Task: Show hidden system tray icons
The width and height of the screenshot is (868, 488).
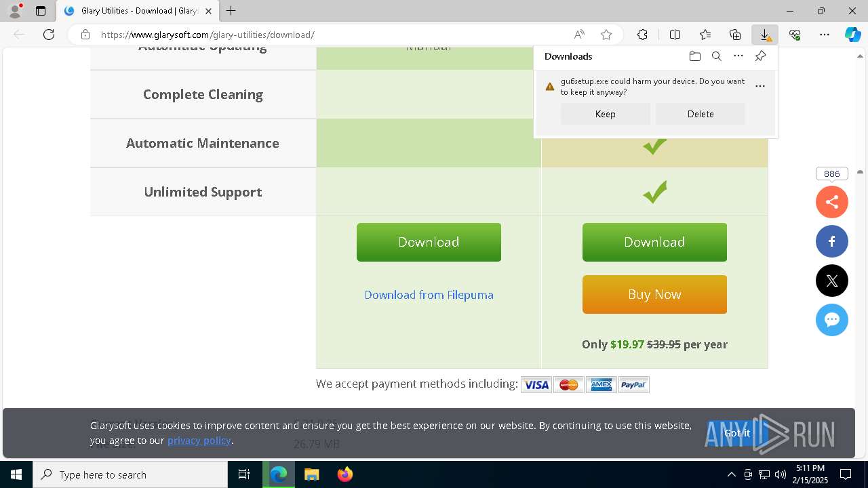Action: (731, 474)
